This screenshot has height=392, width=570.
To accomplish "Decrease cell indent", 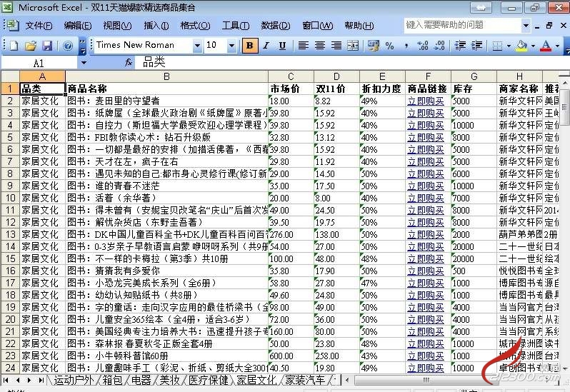I will (x=460, y=46).
